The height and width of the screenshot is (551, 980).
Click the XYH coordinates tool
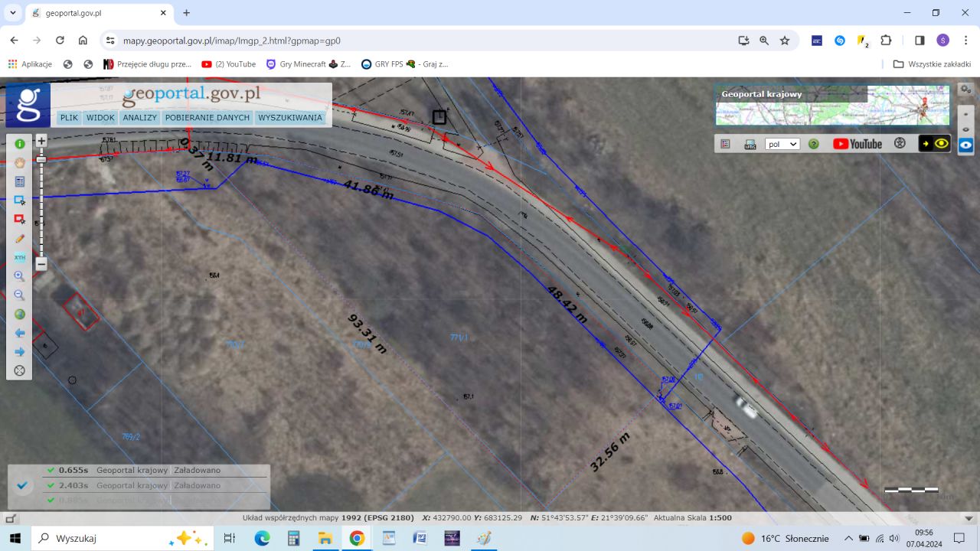[20, 257]
